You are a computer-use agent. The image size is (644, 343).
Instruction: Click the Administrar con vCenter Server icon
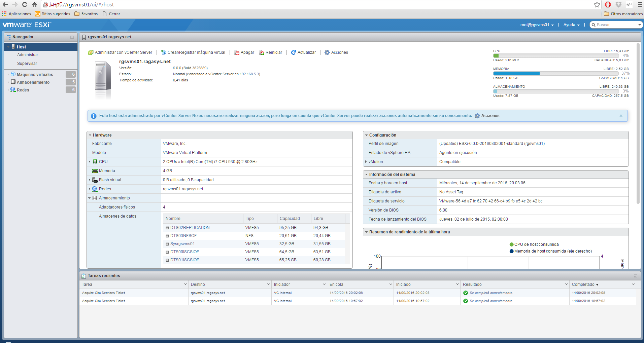click(91, 52)
